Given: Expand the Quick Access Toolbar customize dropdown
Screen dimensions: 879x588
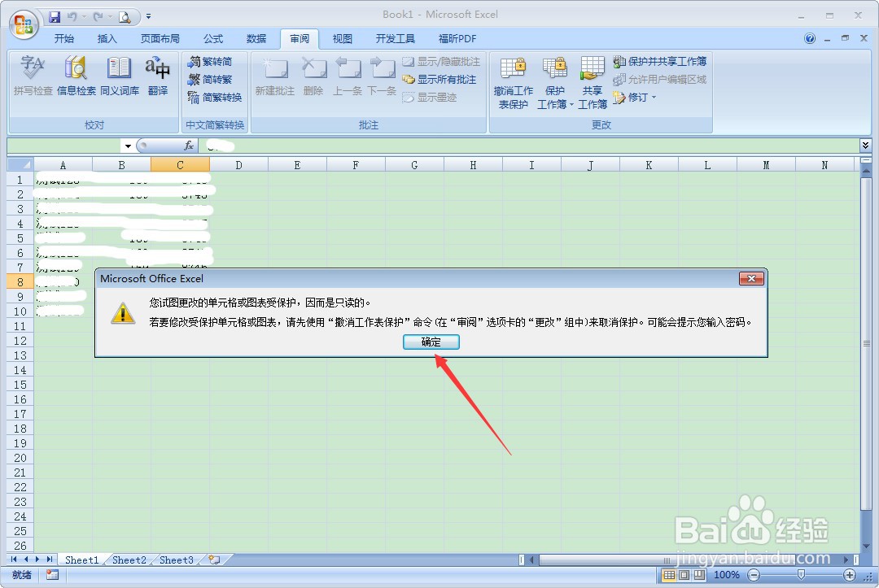Looking at the screenshot, I should [x=148, y=15].
